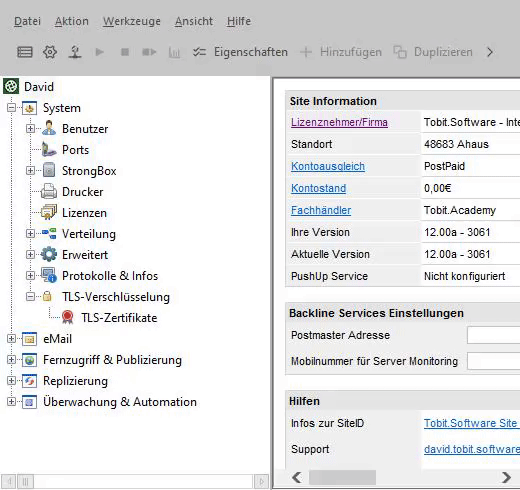The image size is (520, 490).
Task: Click the eMail folder icon
Action: 29,339
